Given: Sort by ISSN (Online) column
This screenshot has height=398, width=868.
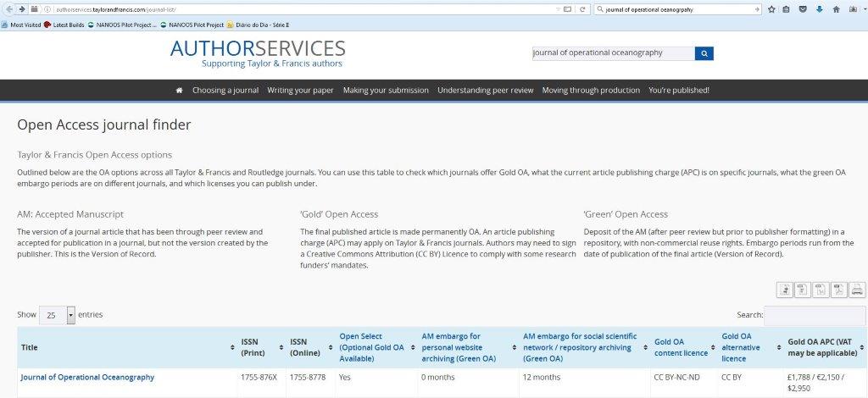Looking at the screenshot, I should [x=309, y=347].
